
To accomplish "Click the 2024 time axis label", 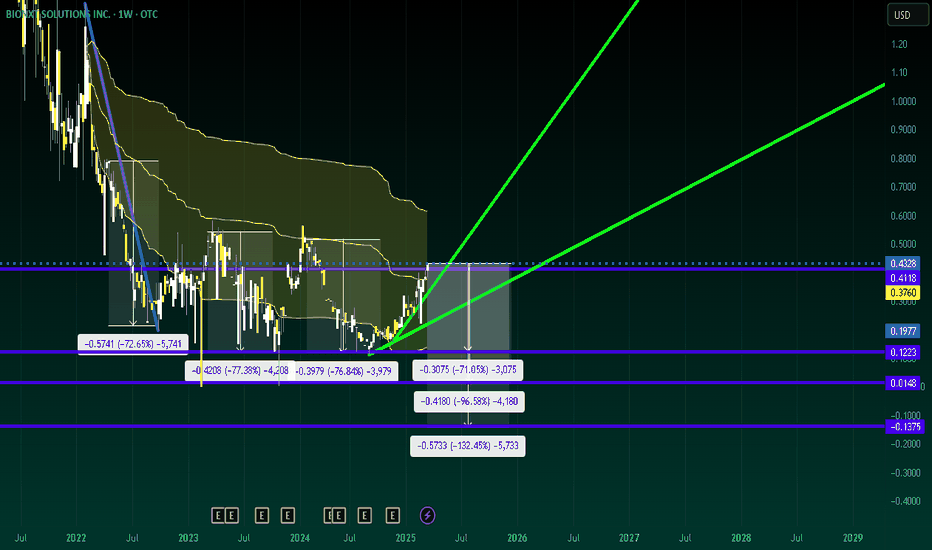I will [x=300, y=538].
